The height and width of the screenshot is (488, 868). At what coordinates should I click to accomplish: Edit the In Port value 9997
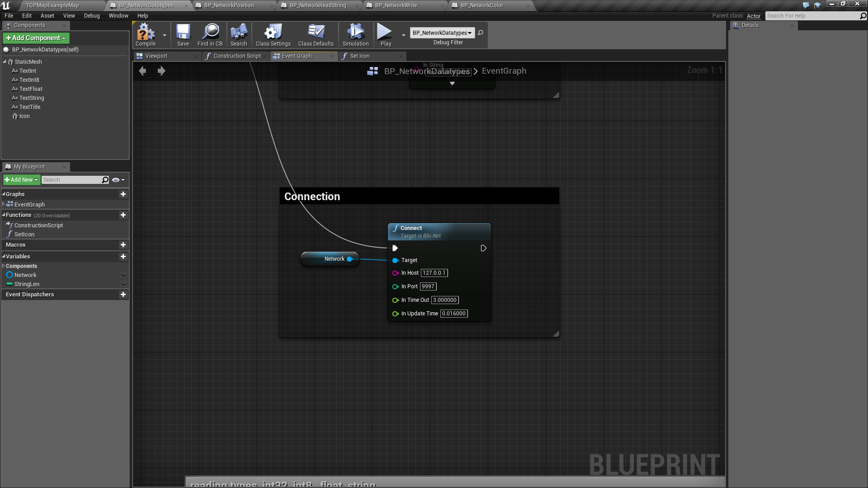click(x=428, y=286)
